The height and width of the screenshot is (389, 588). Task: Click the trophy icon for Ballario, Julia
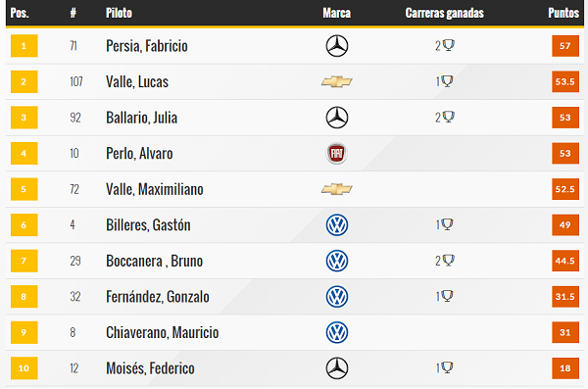point(449,117)
